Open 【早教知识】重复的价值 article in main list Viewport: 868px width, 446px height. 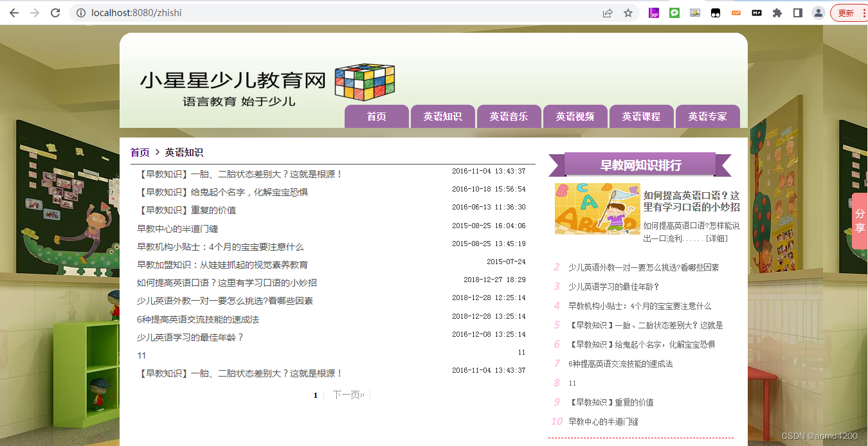pos(186,210)
